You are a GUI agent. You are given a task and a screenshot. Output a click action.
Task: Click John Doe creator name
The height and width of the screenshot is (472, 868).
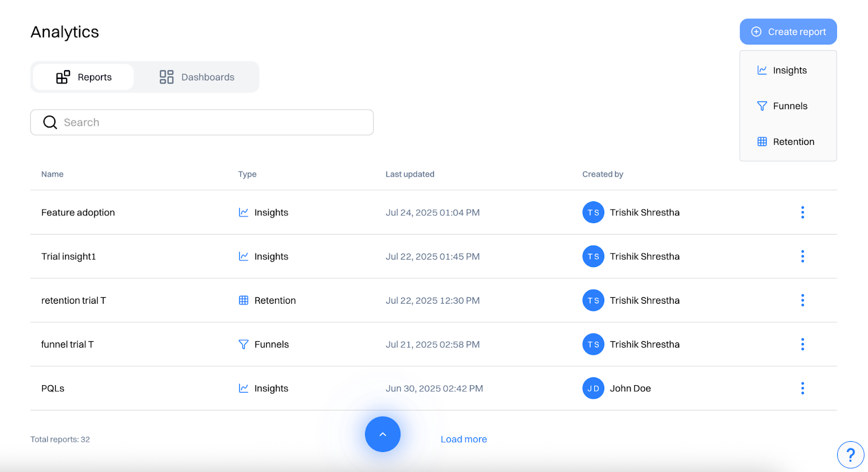(x=630, y=388)
